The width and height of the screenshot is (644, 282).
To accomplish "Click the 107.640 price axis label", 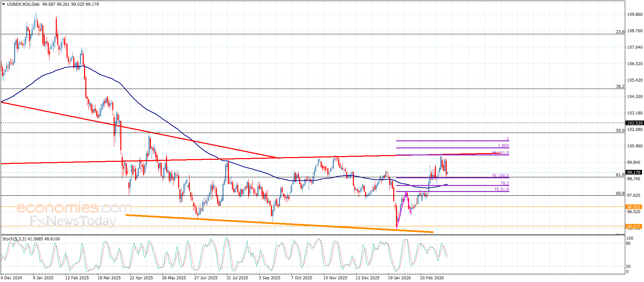I will [635, 47].
